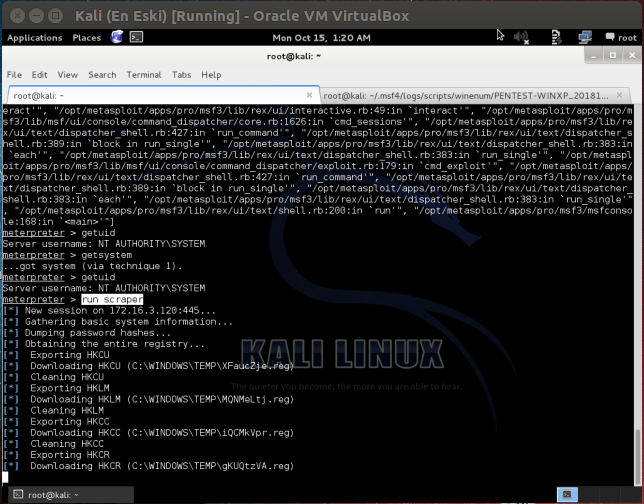Click the highlighted 'run scraper' command
644x504 pixels.
(x=112, y=299)
